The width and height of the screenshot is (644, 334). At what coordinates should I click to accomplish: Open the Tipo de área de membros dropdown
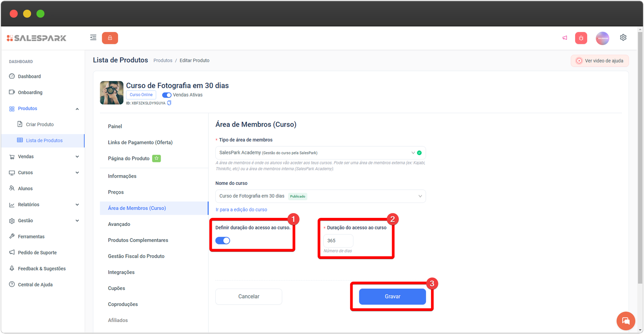320,153
